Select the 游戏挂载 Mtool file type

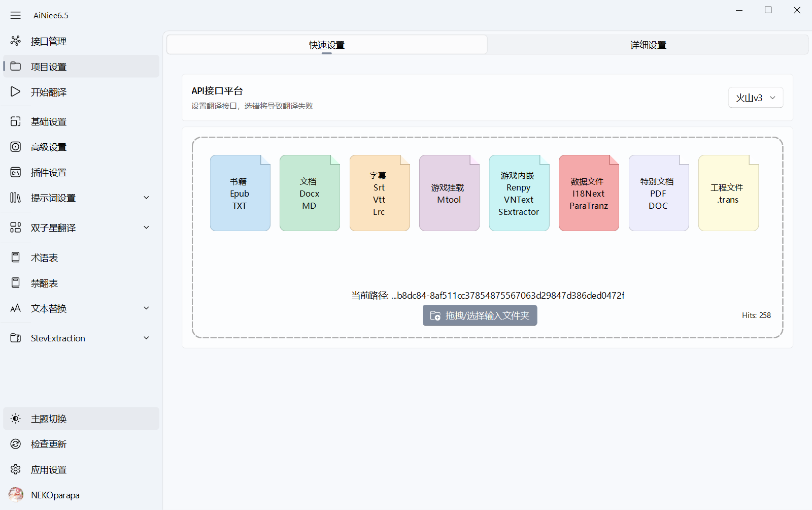click(449, 193)
